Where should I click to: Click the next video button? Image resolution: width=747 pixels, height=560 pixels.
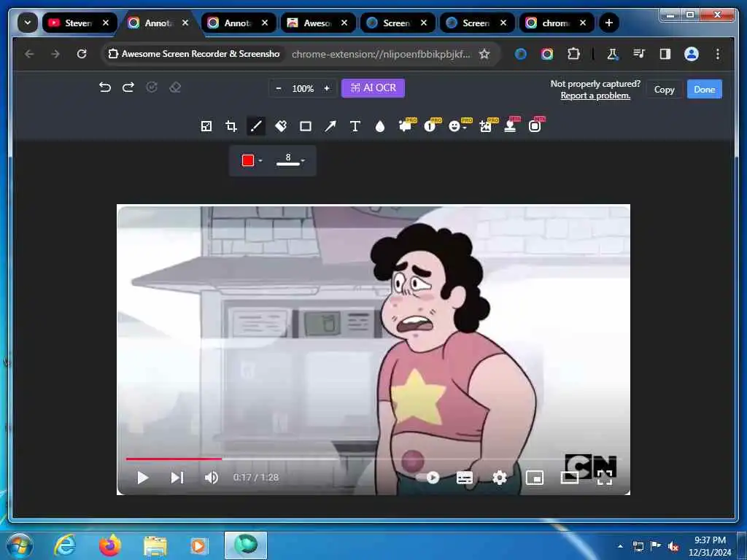pyautogui.click(x=177, y=478)
